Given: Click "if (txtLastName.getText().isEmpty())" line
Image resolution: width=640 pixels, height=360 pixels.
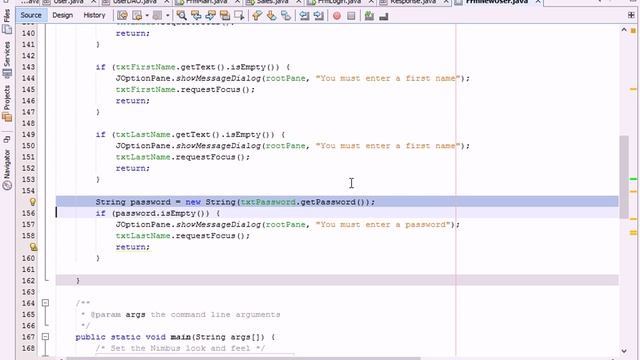Looking at the screenshot, I should point(191,134).
